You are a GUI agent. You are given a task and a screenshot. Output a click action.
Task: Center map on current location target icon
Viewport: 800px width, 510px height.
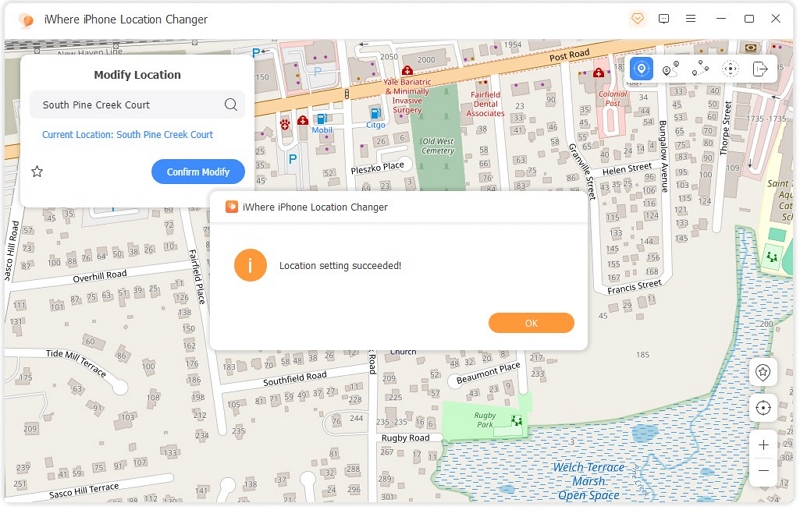[763, 408]
